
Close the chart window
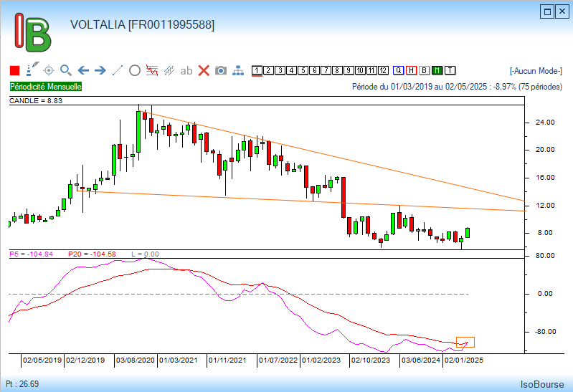(x=562, y=11)
